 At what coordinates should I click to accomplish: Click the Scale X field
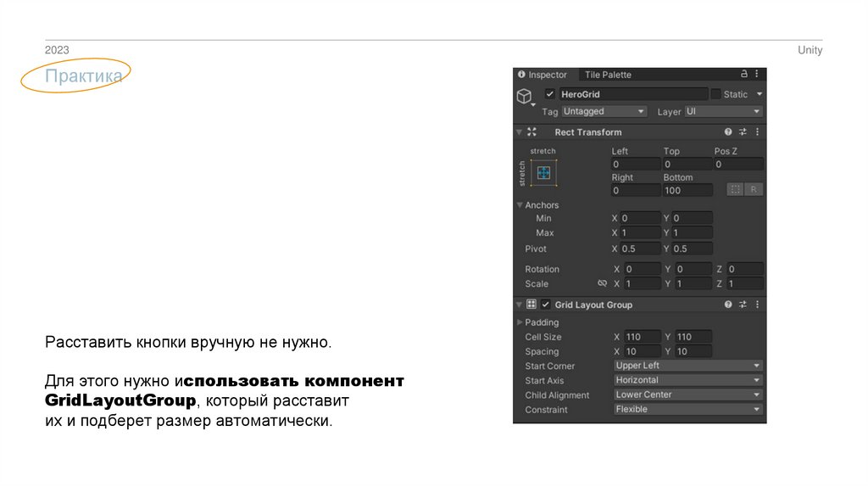(643, 283)
